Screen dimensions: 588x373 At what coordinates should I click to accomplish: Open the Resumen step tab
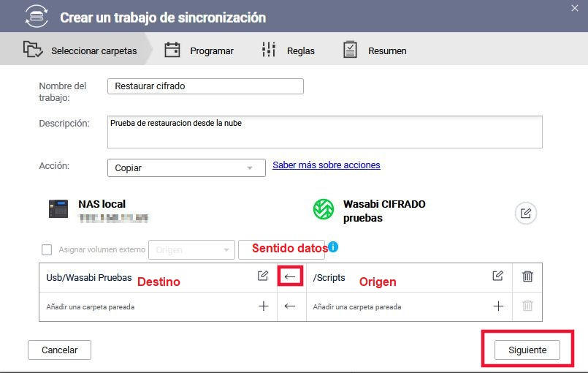tap(375, 50)
